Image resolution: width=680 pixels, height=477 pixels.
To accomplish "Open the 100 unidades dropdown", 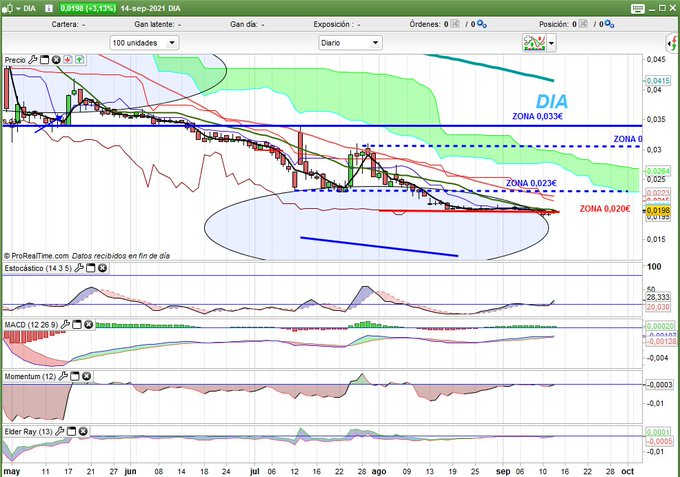I will point(144,43).
